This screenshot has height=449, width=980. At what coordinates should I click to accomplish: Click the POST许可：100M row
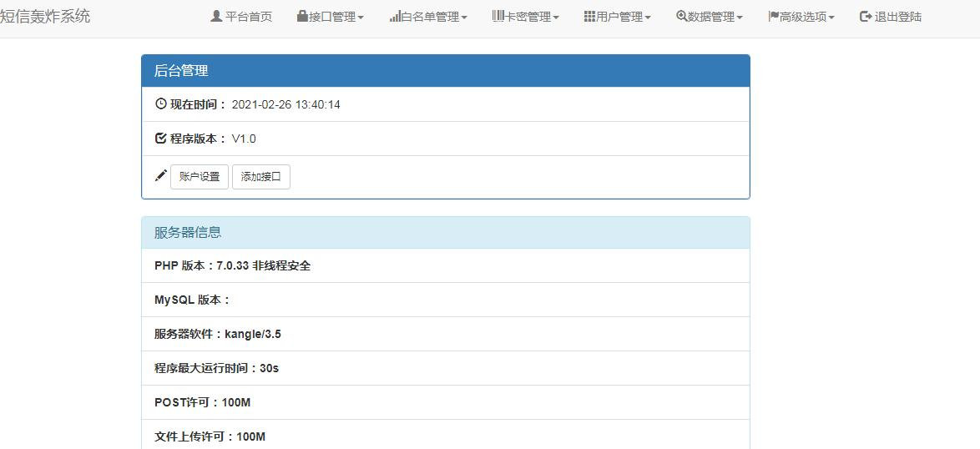point(446,402)
